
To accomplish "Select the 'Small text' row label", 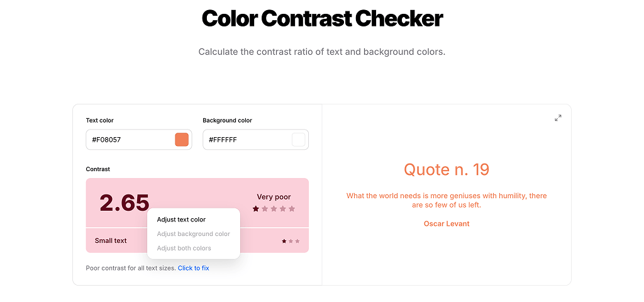I will point(111,241).
